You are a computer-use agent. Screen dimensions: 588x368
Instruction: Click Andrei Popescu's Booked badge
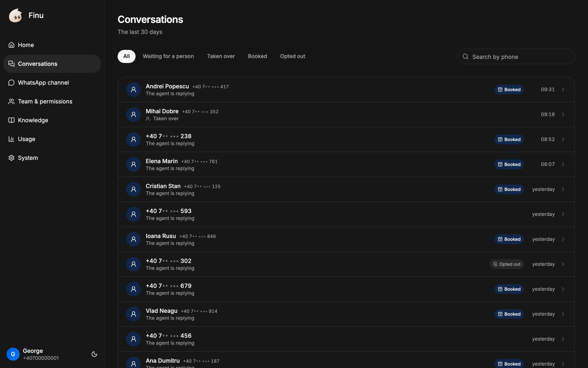tap(509, 90)
